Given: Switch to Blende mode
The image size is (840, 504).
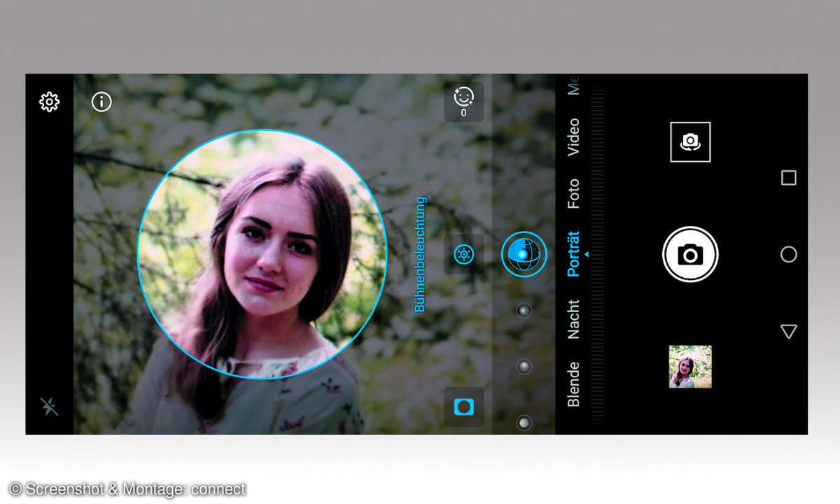Looking at the screenshot, I should pos(573,384).
